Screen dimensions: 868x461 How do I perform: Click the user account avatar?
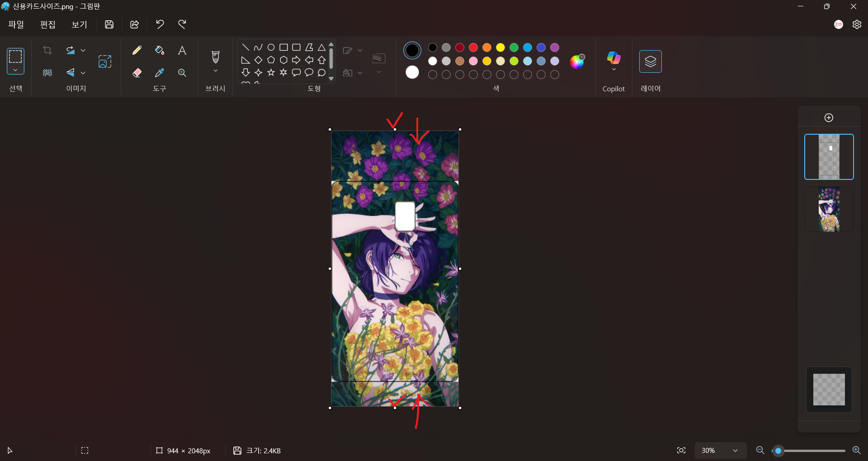click(x=839, y=24)
